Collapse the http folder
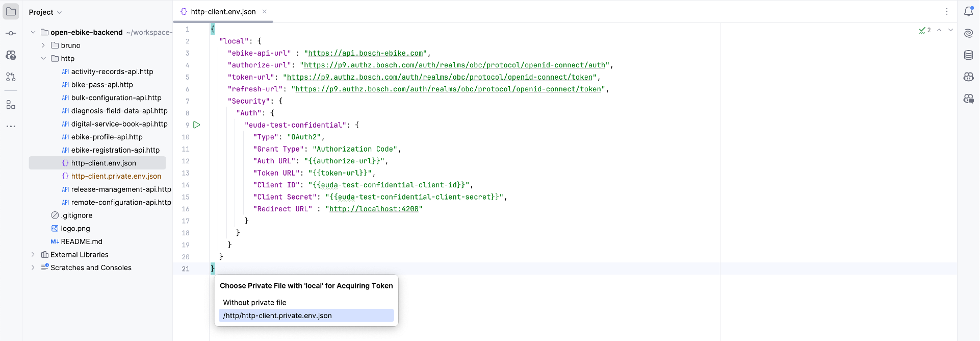The height and width of the screenshot is (341, 980). 43,58
